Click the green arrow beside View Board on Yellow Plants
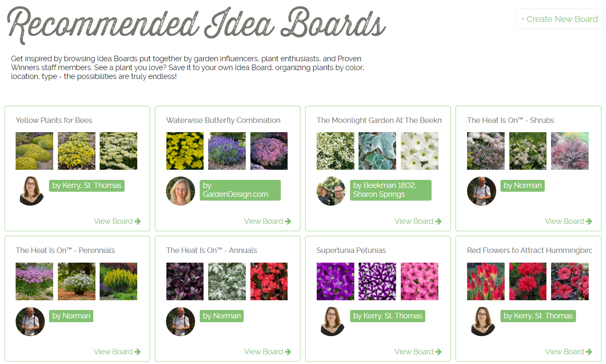Image resolution: width=606 pixels, height=364 pixels. tap(139, 221)
